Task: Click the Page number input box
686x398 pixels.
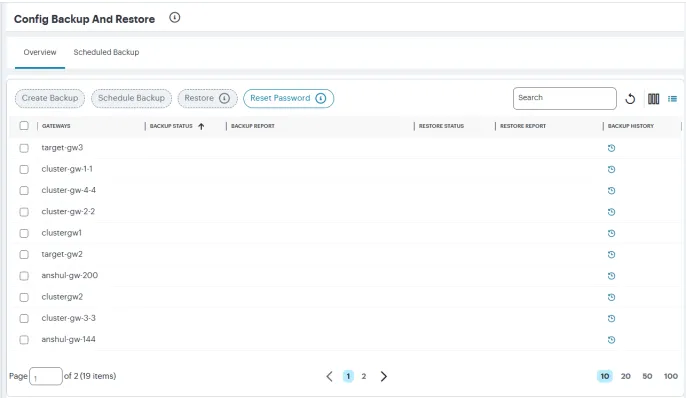Action: [x=46, y=376]
